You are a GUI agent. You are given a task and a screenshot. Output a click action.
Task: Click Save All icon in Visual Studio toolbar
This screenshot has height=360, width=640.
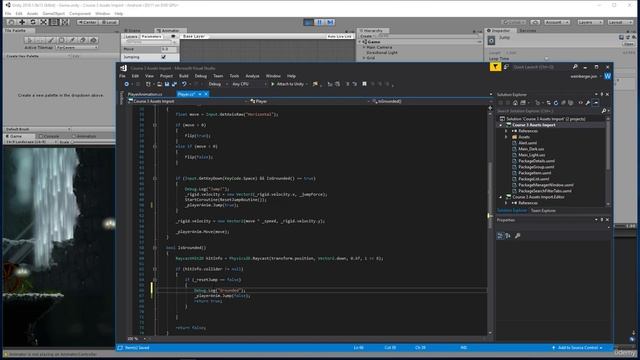(x=174, y=84)
